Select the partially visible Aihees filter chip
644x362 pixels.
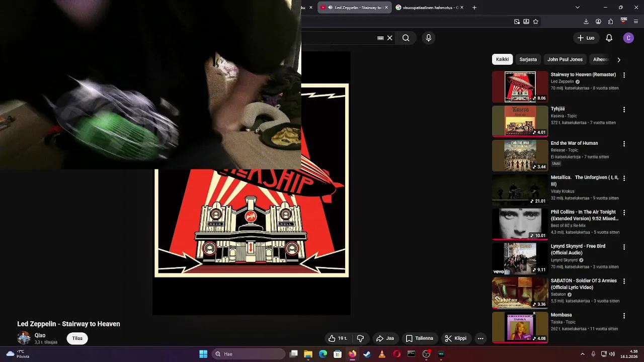(600, 59)
